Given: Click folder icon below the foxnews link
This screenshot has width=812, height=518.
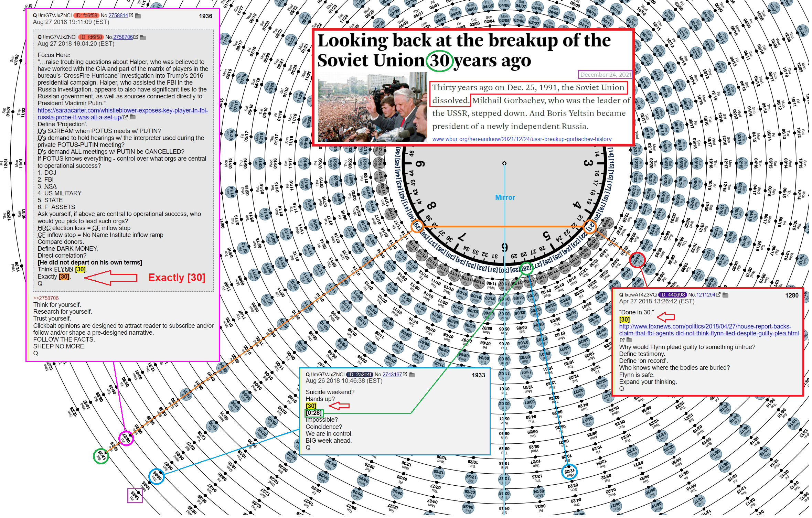Looking at the screenshot, I should 629,340.
